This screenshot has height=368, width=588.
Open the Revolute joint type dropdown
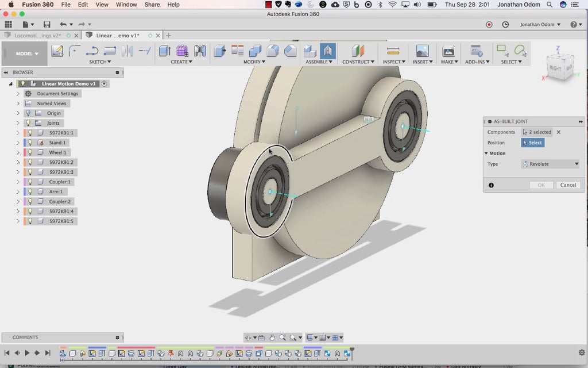point(550,164)
